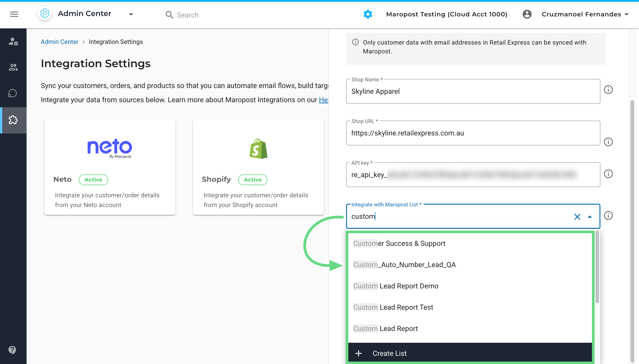Show API key info tooltip icon
The height and width of the screenshot is (364, 639).
point(608,174)
